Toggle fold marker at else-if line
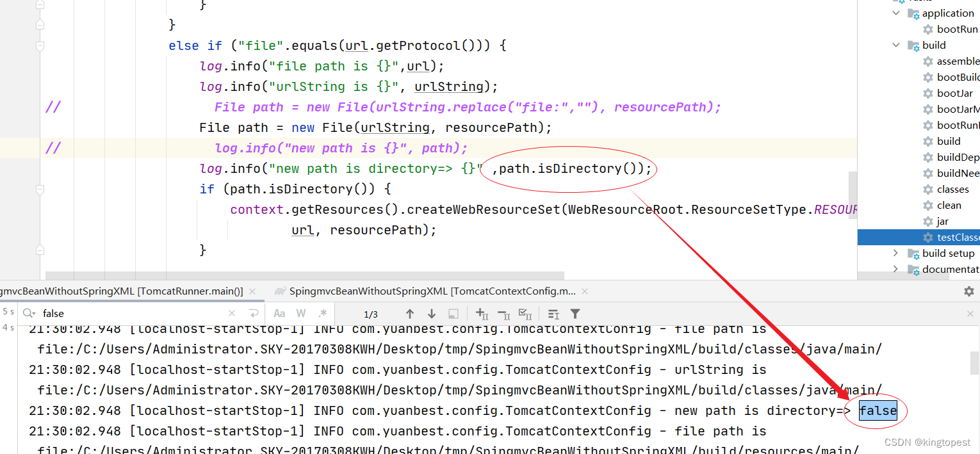 click(40, 46)
